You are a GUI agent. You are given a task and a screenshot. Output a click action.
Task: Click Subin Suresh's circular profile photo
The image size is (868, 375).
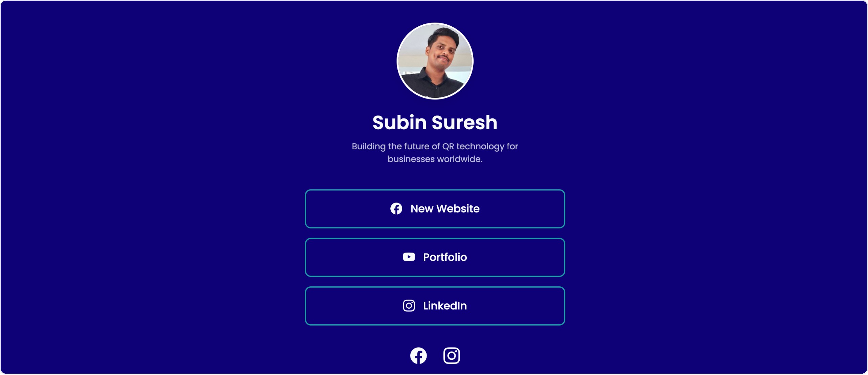(435, 61)
